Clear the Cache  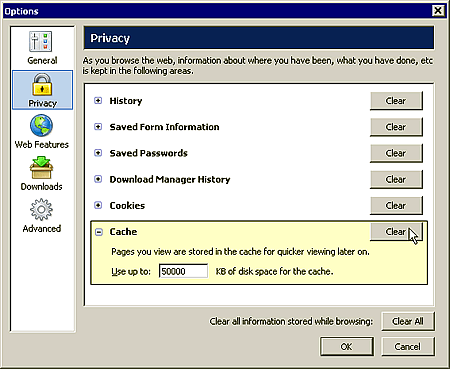[396, 232]
